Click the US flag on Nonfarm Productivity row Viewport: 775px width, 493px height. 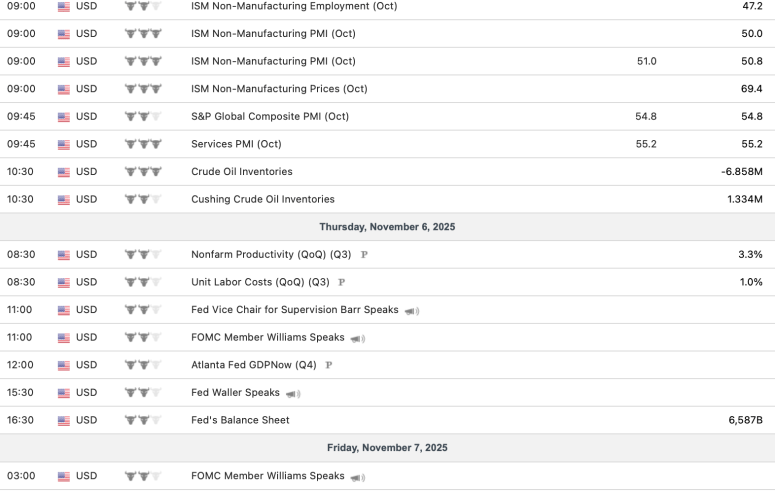64,255
